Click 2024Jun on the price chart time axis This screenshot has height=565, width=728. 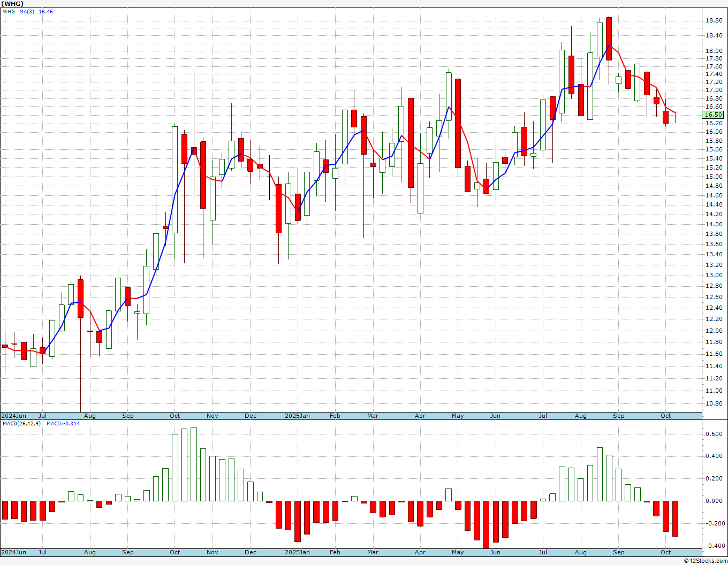coord(13,416)
